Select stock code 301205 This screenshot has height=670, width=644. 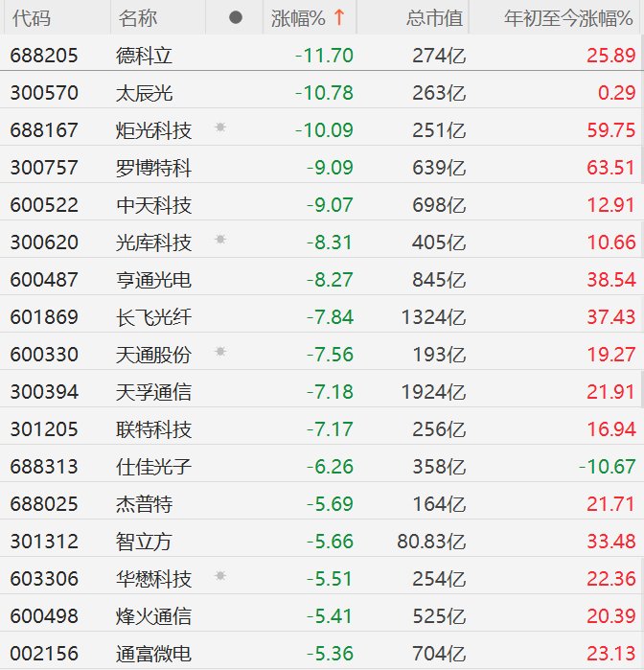[44, 429]
